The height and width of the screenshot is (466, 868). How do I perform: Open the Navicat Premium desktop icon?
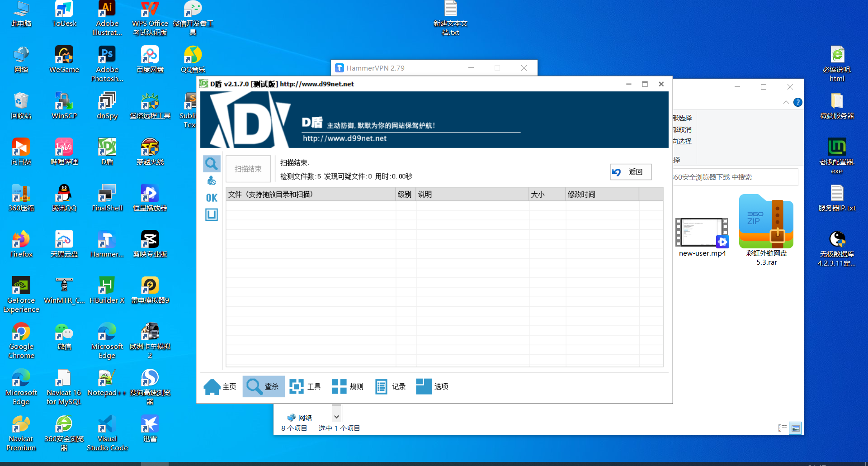[x=21, y=433]
